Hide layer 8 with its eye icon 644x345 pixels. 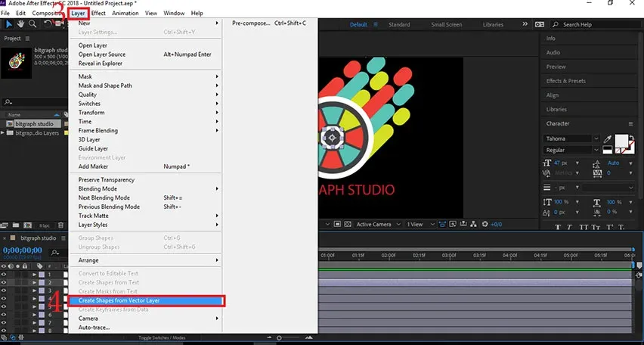click(x=4, y=330)
